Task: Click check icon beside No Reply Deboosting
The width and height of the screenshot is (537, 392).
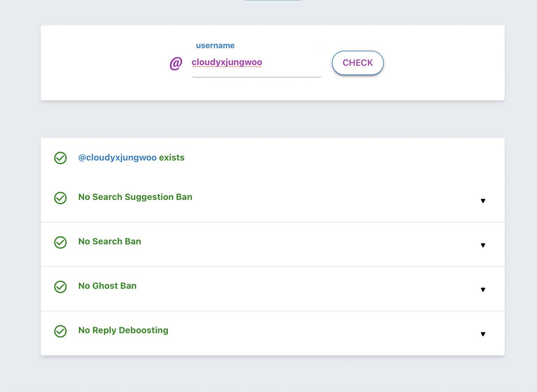Action: click(60, 331)
